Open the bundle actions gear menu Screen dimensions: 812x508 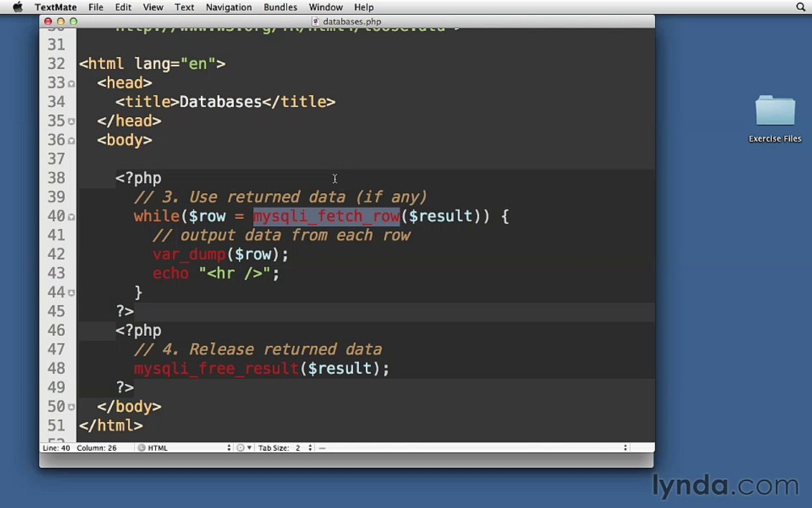244,448
